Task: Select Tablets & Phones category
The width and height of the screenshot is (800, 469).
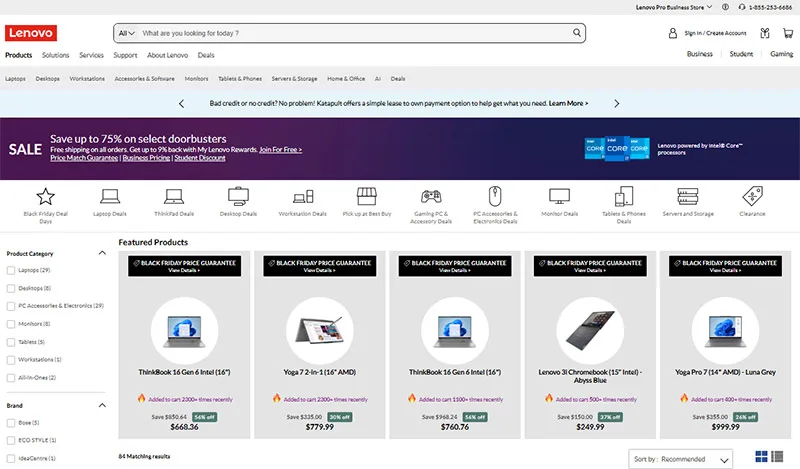Action: tap(240, 79)
